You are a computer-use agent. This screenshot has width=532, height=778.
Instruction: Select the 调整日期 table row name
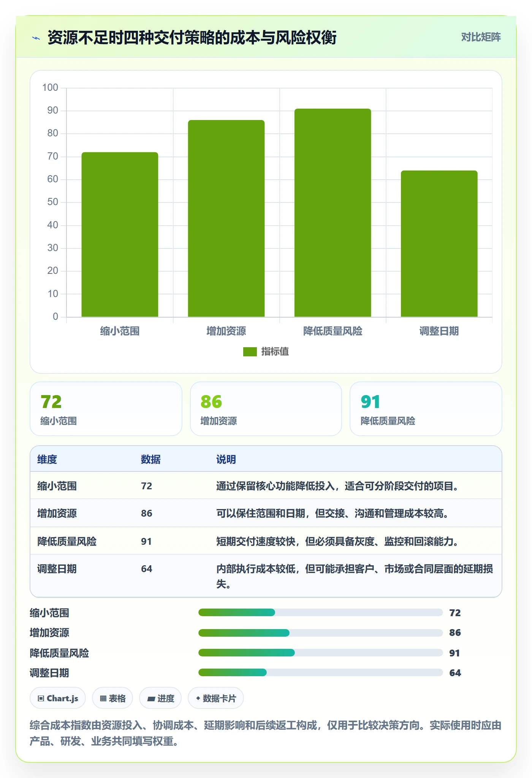pos(57,569)
